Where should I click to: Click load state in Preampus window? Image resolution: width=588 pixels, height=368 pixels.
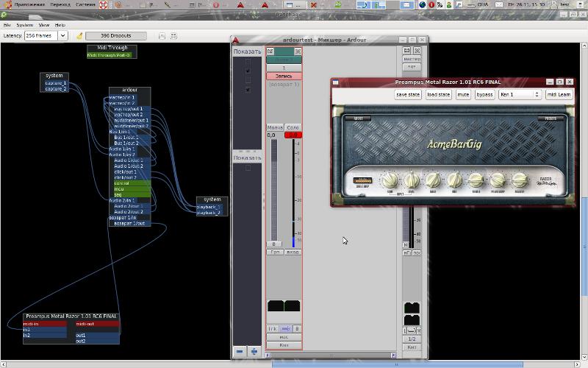coord(438,95)
